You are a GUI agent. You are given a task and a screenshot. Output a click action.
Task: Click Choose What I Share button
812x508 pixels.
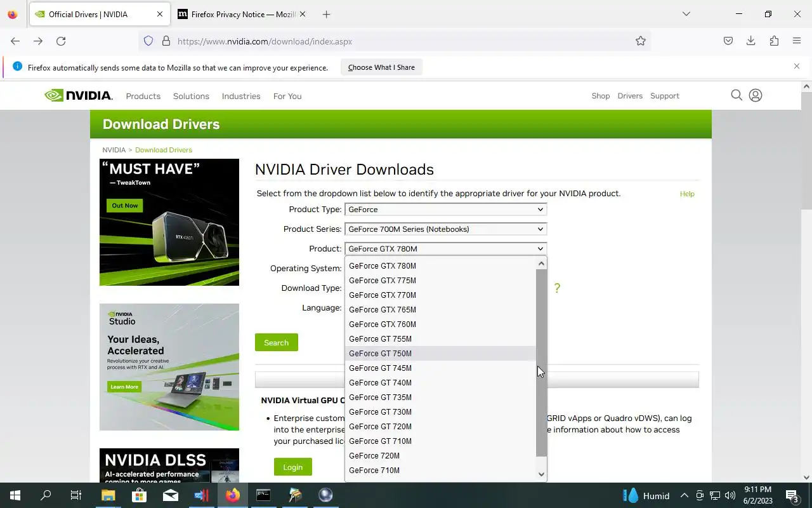[x=381, y=67]
